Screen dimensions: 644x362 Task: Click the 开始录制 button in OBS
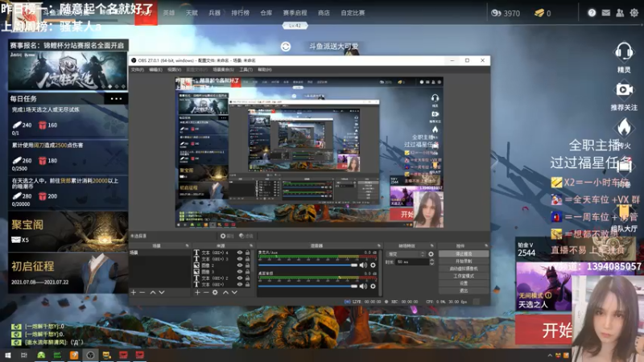click(x=464, y=261)
